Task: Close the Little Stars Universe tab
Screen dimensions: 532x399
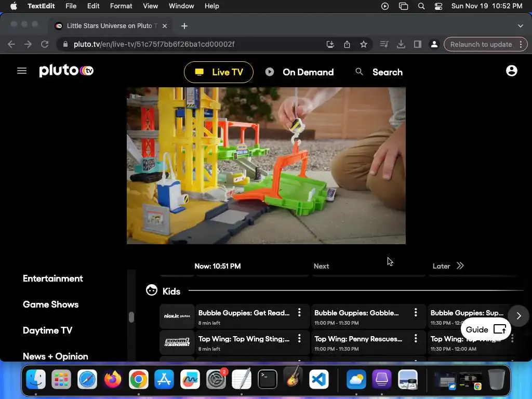Action: [165, 26]
